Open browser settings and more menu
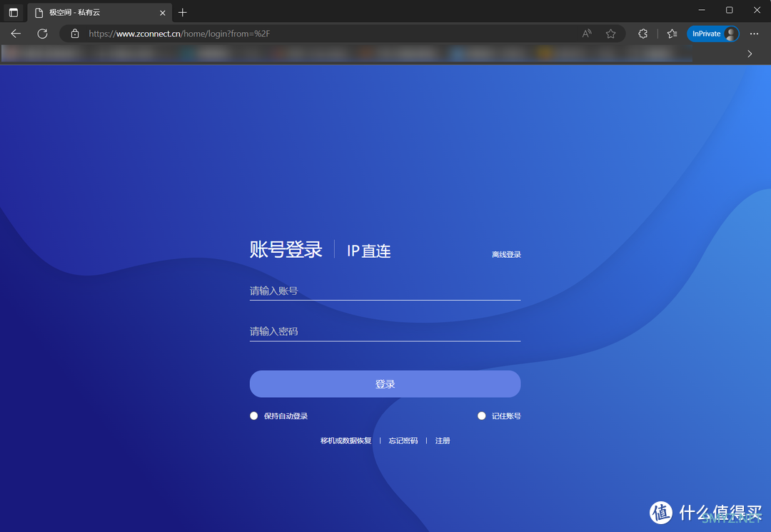 point(755,34)
